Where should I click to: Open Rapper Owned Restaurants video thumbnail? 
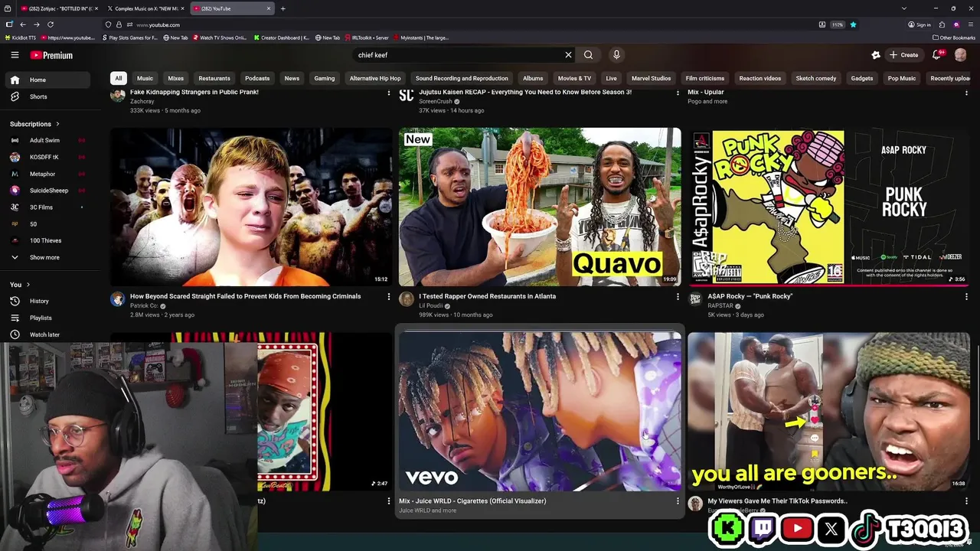[540, 207]
